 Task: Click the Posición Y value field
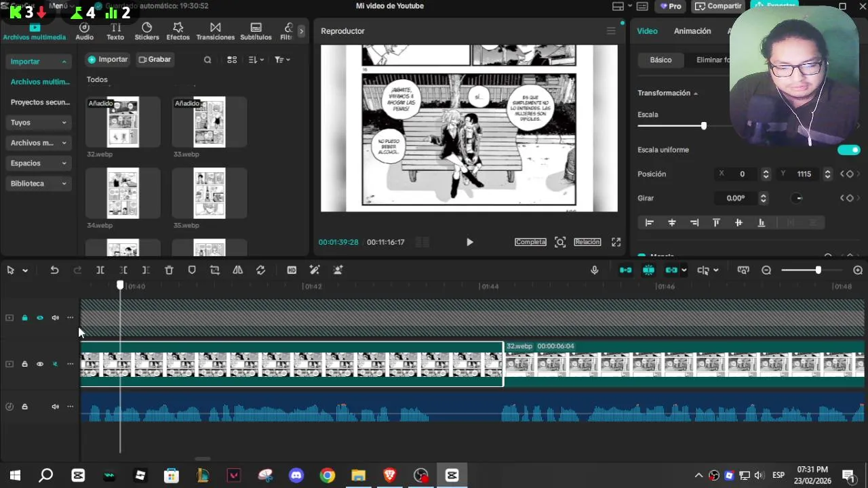(805, 174)
